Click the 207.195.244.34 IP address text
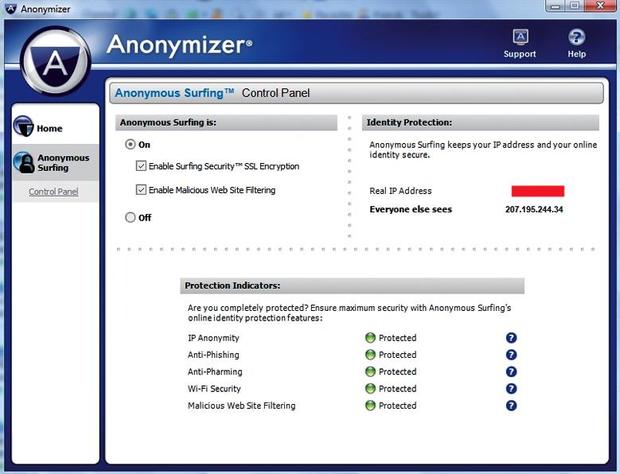620x474 pixels. point(535,210)
